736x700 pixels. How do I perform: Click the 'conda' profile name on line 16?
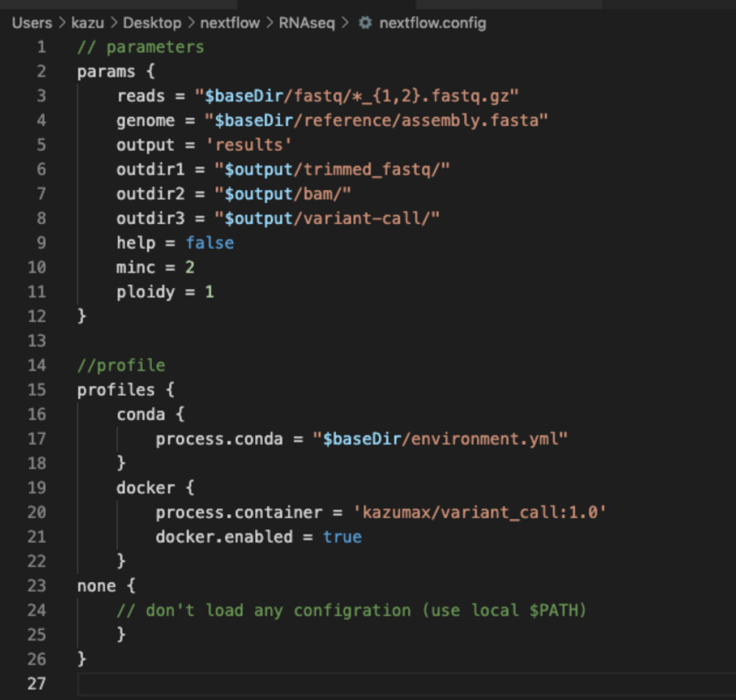pyautogui.click(x=140, y=415)
